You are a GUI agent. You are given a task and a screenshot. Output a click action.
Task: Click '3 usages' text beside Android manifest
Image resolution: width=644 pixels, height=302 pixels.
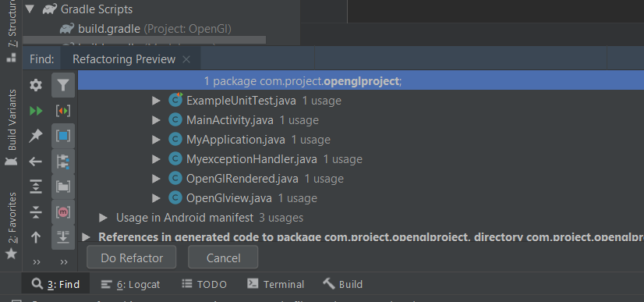(281, 218)
